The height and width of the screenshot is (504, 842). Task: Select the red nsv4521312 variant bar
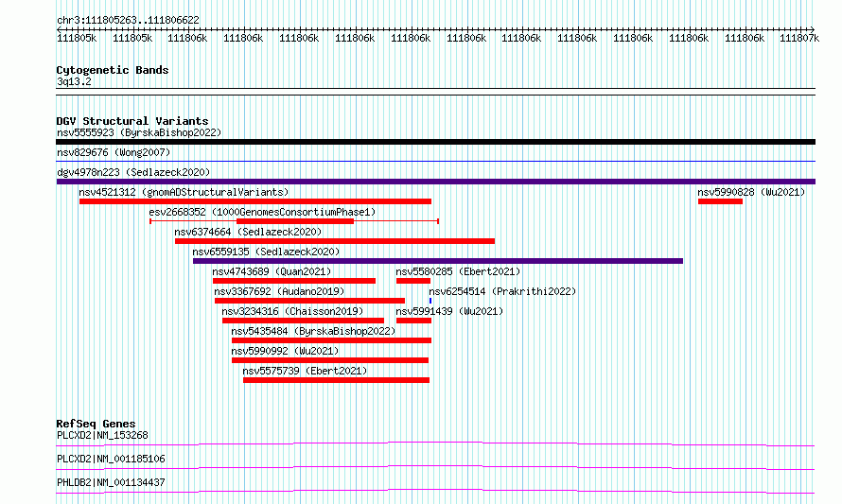point(255,201)
